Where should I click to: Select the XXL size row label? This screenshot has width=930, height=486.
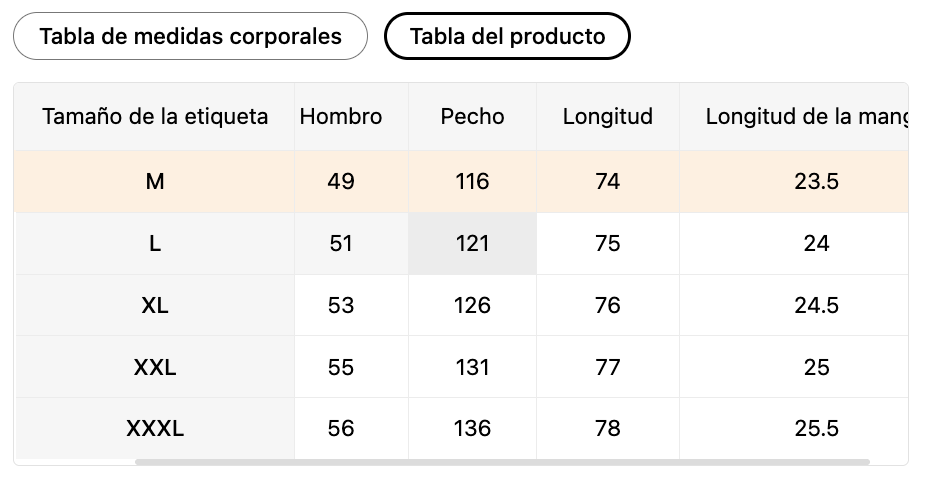click(154, 367)
